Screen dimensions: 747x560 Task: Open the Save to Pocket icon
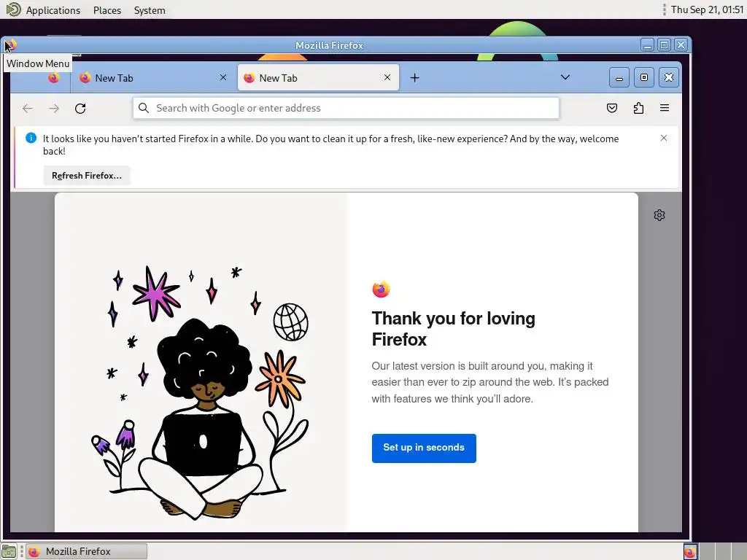tap(612, 108)
